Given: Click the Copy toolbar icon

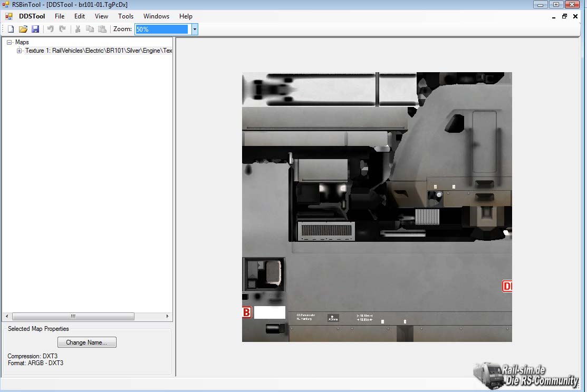Looking at the screenshot, I should (x=90, y=30).
